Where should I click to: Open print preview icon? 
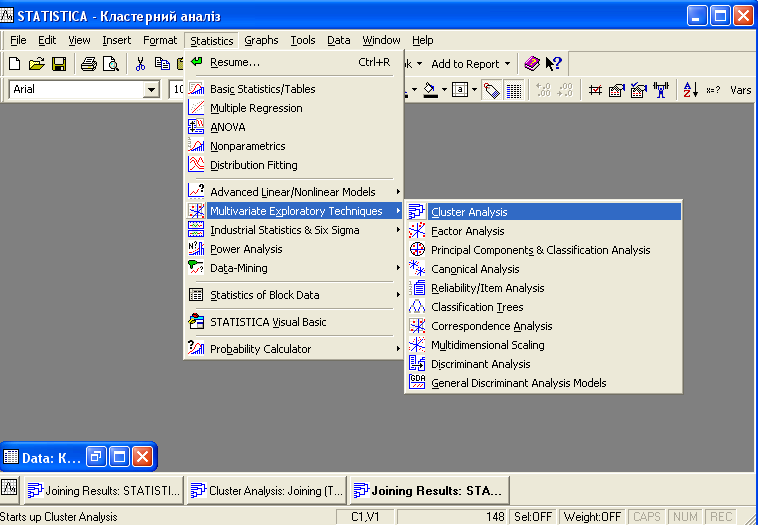click(111, 64)
